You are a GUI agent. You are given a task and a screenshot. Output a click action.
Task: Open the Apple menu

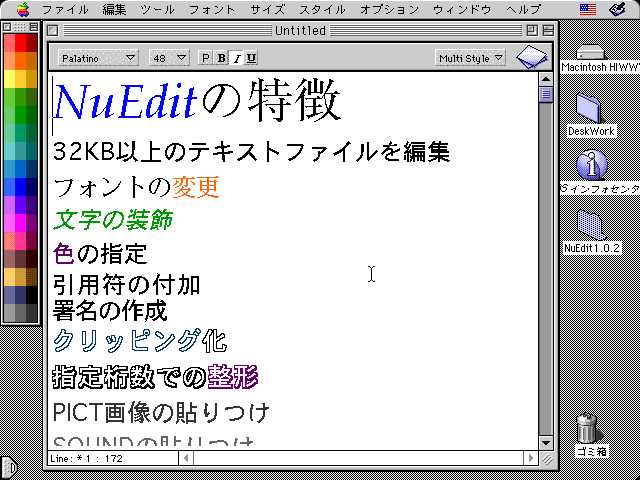(x=23, y=9)
